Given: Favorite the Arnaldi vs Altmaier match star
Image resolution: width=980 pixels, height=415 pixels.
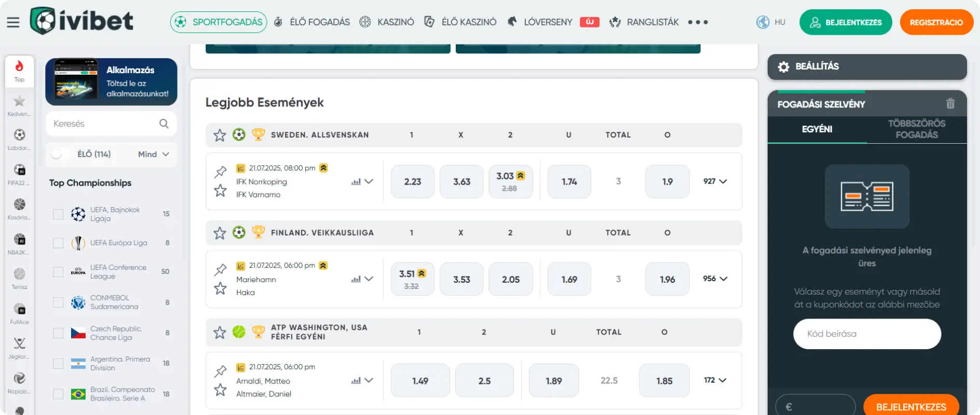Looking at the screenshot, I should point(221,390).
